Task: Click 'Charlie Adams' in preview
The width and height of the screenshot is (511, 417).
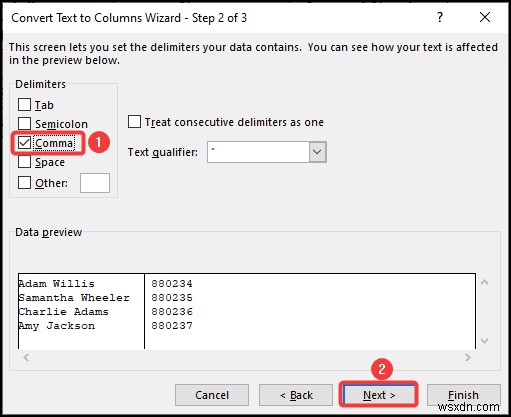Action: (x=63, y=312)
